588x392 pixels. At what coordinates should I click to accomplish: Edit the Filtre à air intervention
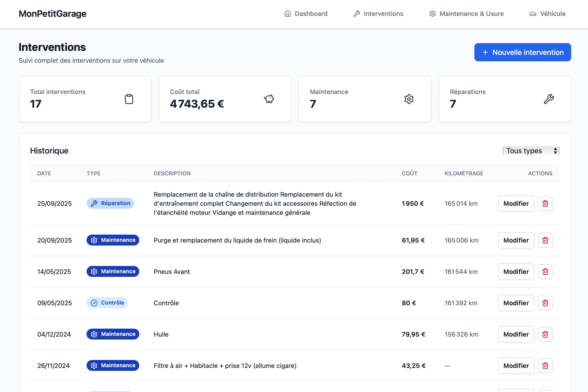click(516, 365)
